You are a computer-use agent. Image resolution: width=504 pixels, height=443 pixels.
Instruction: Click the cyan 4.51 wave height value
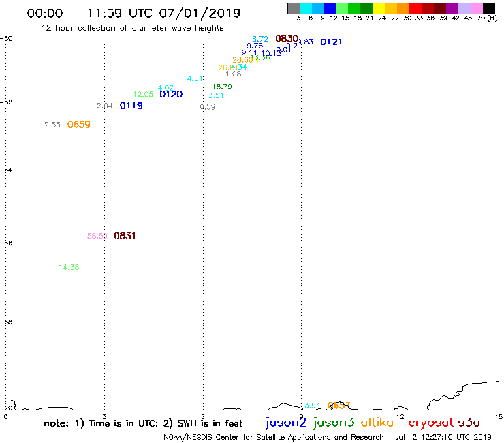195,78
